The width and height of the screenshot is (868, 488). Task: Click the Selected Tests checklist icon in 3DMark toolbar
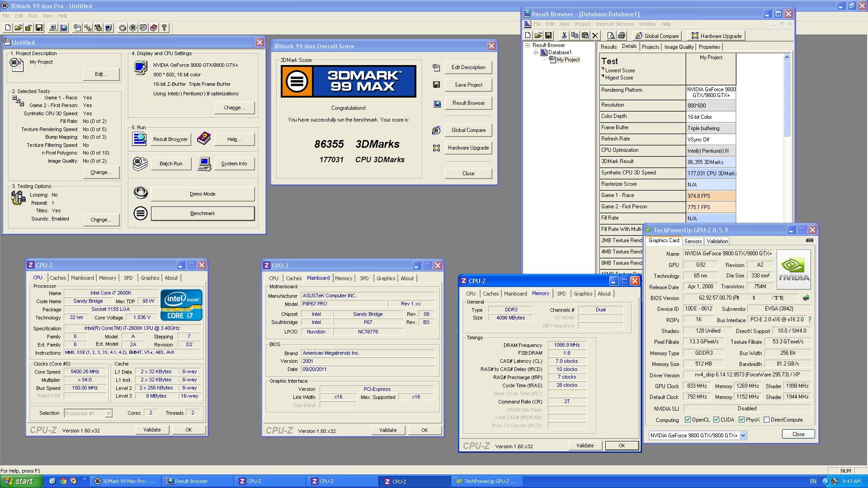pyautogui.click(x=88, y=28)
